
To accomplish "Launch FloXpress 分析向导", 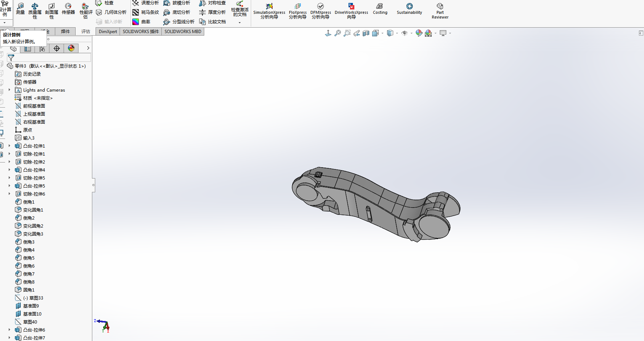I will tap(298, 11).
